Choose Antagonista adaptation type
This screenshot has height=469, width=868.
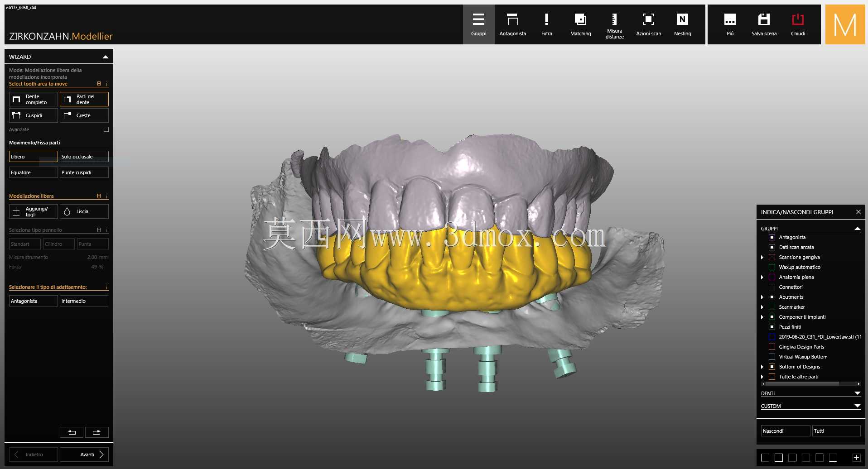pos(34,301)
